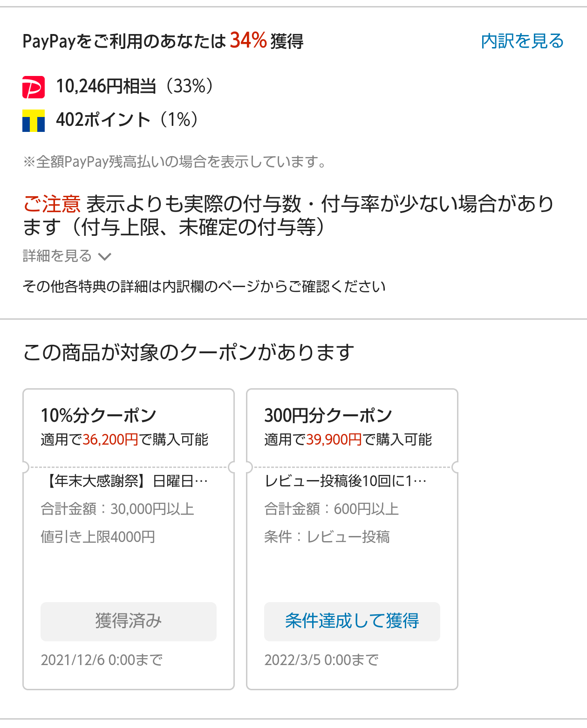Image resolution: width=587 pixels, height=728 pixels.
Task: Tap the 【年末大感謝祭】 coupon description
Action: [x=126, y=481]
